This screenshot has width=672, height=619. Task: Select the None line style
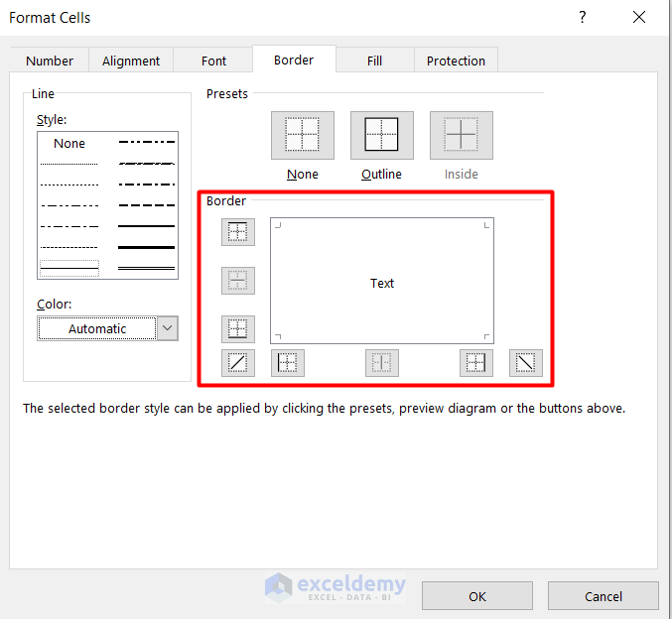pos(69,143)
